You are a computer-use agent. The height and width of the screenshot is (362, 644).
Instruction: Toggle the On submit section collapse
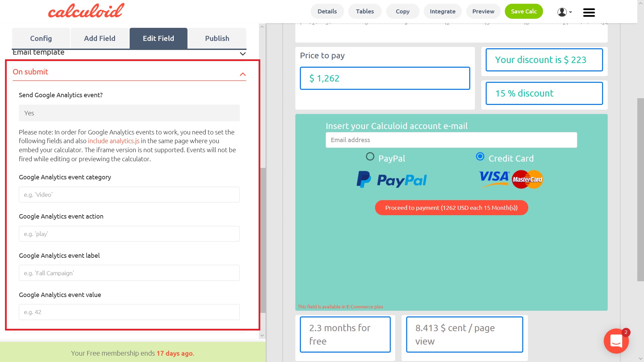click(243, 74)
